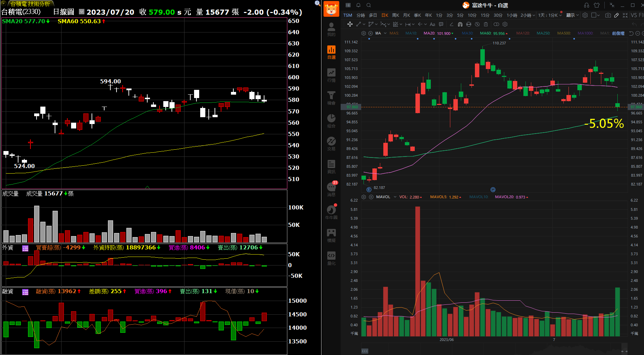Expand the 顯示 display dropdown
The height and width of the screenshot is (355, 644).
(x=572, y=15)
